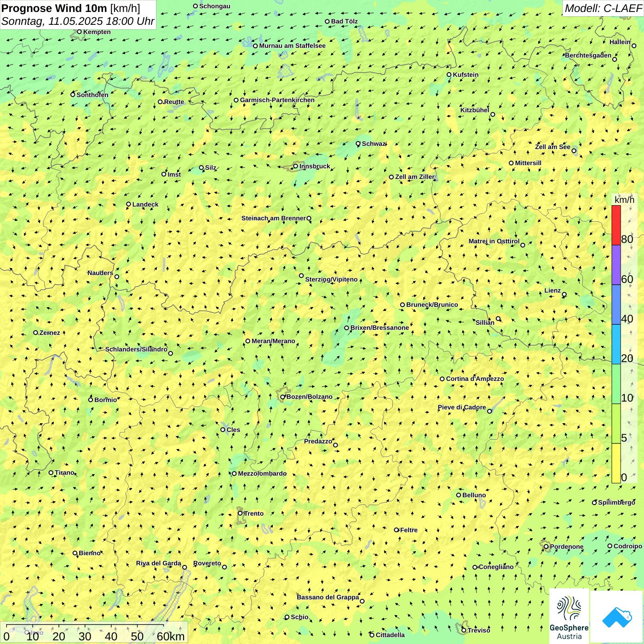Click the Lienz location marker
Viewport: 644px width, 644px height.
click(x=564, y=294)
